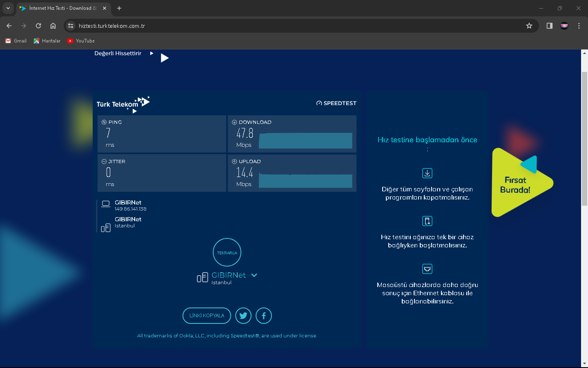Open the browser side panel
The height and width of the screenshot is (368, 588).
coord(550,26)
